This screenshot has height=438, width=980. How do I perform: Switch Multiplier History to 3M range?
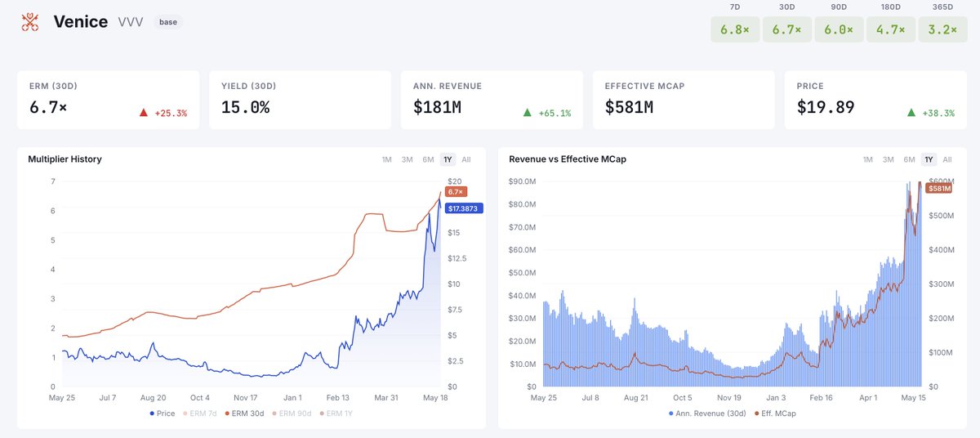click(407, 159)
